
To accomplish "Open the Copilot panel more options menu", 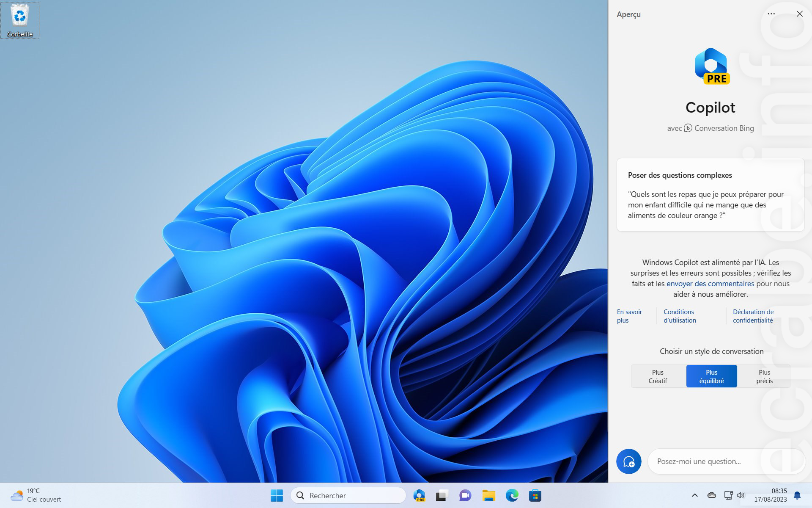I will [771, 14].
